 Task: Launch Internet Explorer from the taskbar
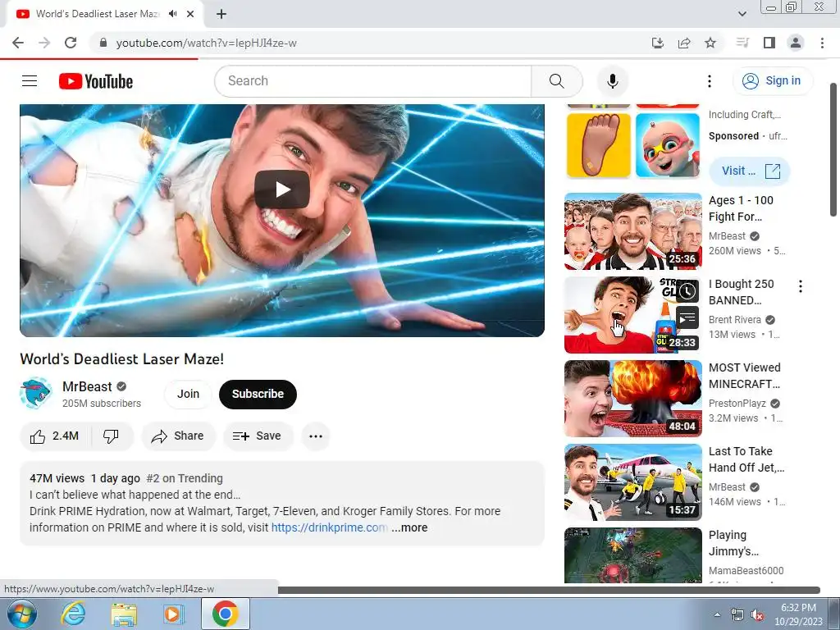pyautogui.click(x=73, y=614)
